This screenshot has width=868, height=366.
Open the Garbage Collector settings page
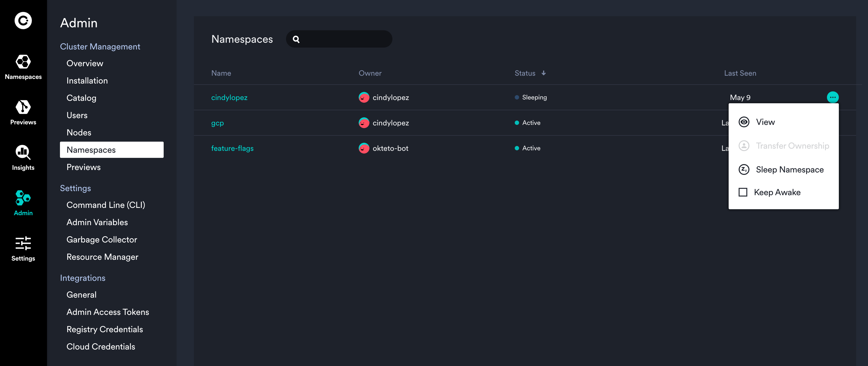(102, 239)
